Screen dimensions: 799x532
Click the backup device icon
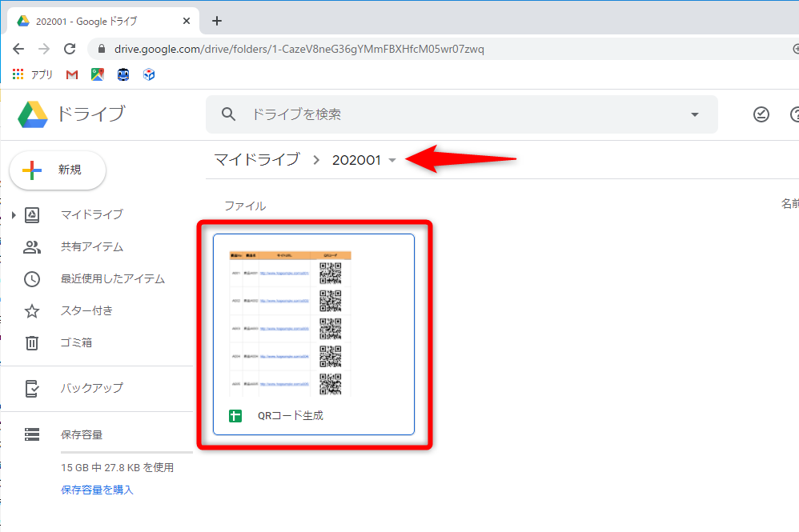coord(32,389)
